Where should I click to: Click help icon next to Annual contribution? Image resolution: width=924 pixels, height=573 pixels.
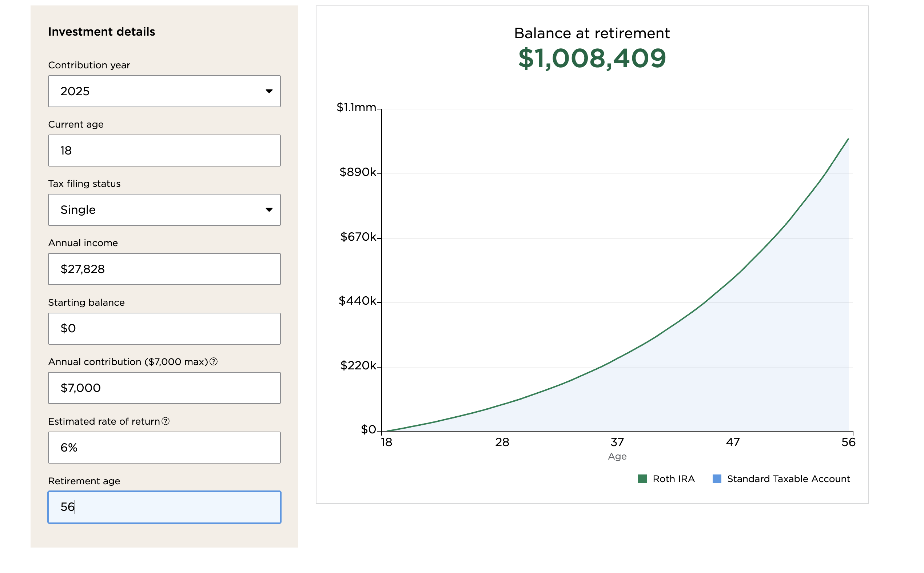click(x=214, y=361)
